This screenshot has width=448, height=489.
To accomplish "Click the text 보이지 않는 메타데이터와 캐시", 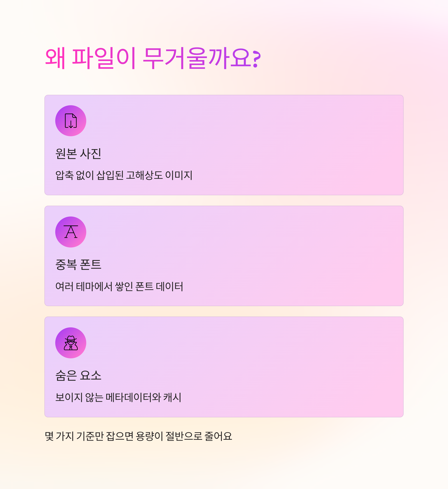I will coord(118,397).
